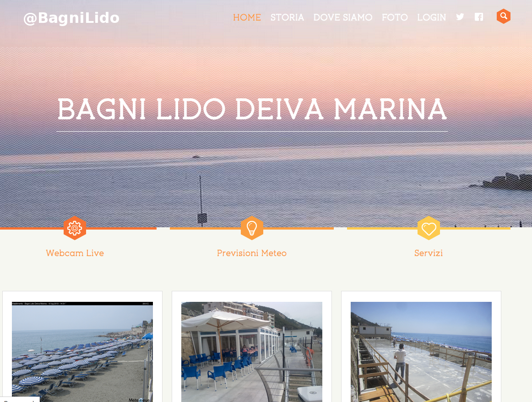Click the sunset sea banner image
Viewport: 532px width, 402px height.
pyautogui.click(x=266, y=170)
